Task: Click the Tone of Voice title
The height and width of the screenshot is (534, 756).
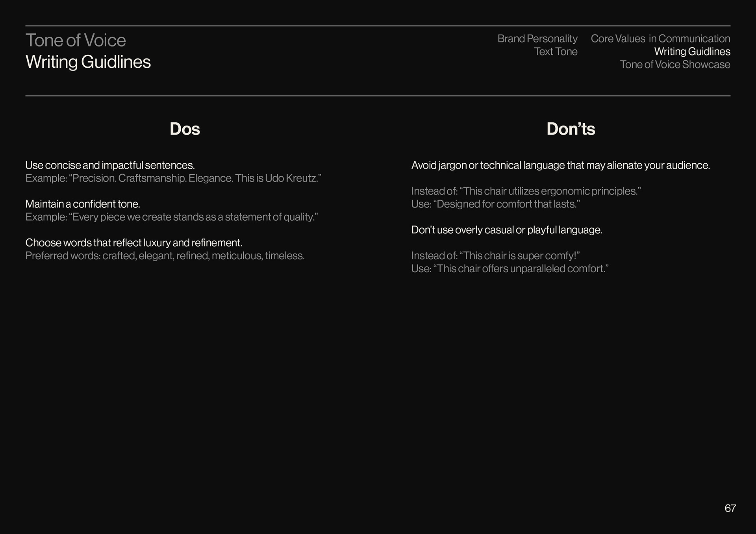Action: click(76, 41)
